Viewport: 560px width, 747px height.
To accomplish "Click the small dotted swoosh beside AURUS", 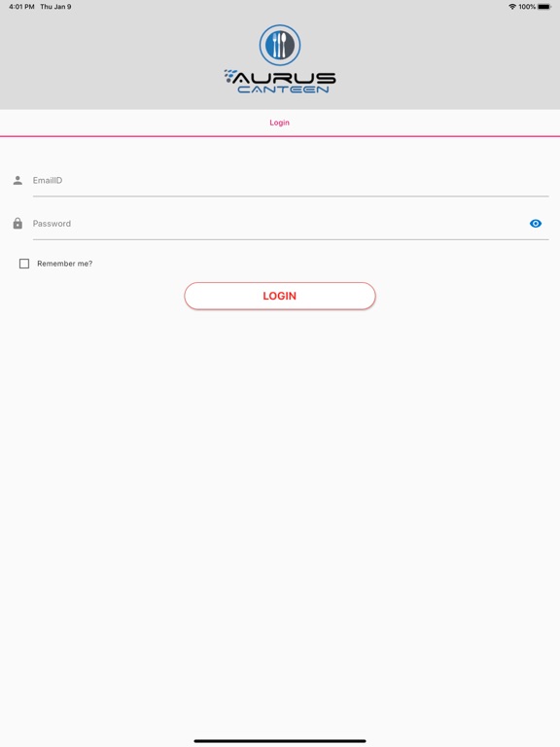I will (x=230, y=75).
